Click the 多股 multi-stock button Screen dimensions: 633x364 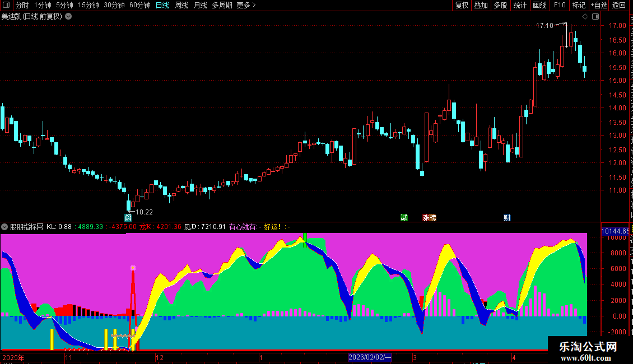[x=500, y=5]
